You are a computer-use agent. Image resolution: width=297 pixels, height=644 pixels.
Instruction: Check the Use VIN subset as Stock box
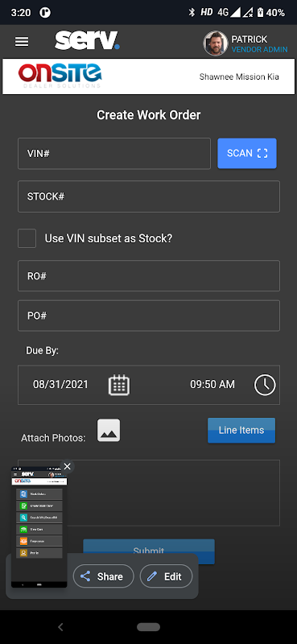click(27, 238)
